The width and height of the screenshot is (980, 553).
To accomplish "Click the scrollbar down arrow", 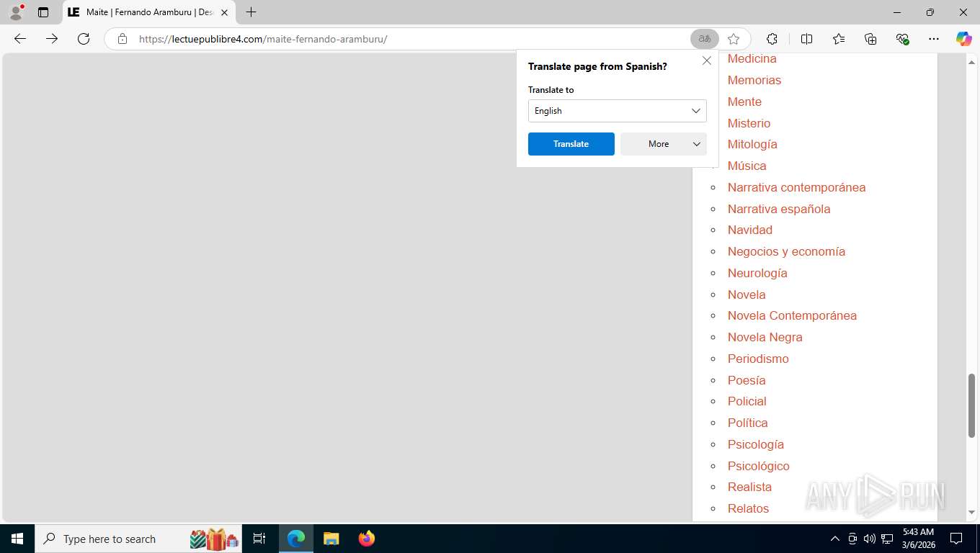I will (971, 512).
